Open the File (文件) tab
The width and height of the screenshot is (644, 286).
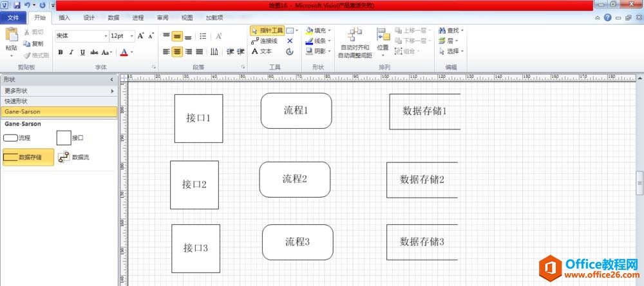pos(14,17)
